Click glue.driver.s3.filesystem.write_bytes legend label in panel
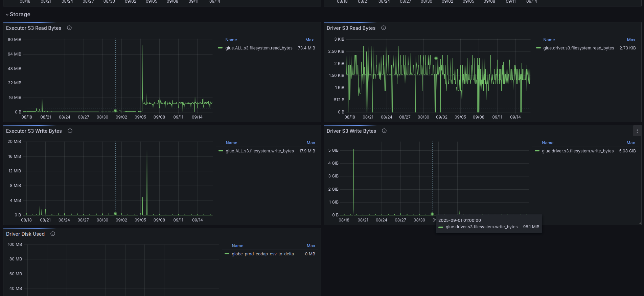Image resolution: width=644 pixels, height=296 pixels. [577, 151]
